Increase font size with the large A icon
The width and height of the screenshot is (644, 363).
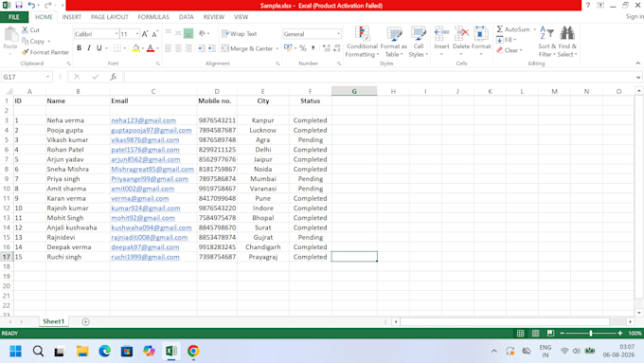point(145,34)
